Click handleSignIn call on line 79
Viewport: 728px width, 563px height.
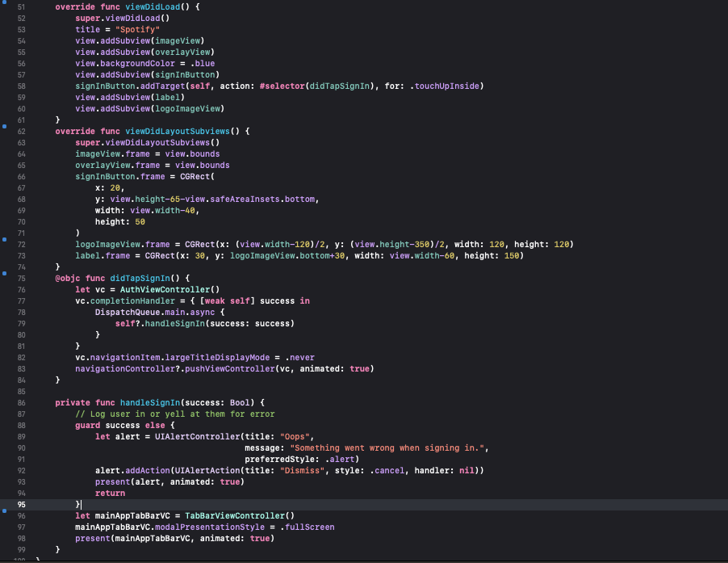[x=175, y=323]
